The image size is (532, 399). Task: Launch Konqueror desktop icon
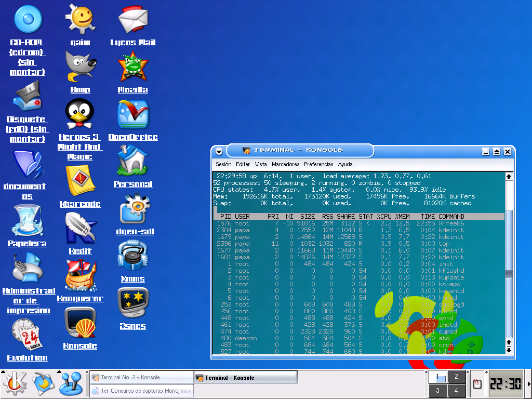tap(81, 275)
